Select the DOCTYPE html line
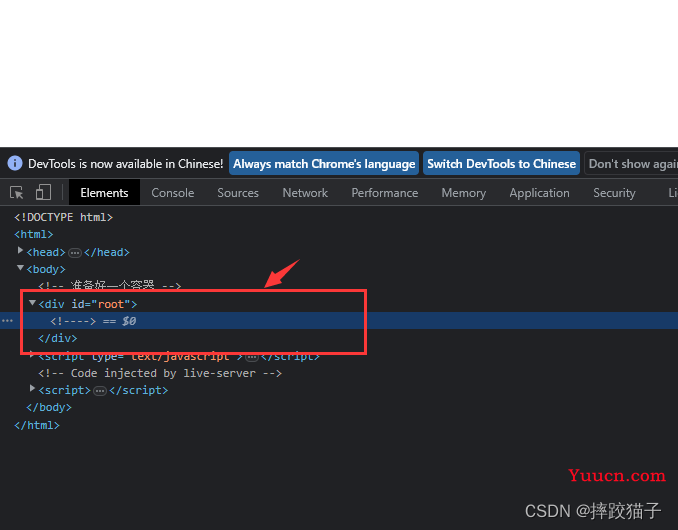This screenshot has width=678, height=530. click(x=64, y=217)
